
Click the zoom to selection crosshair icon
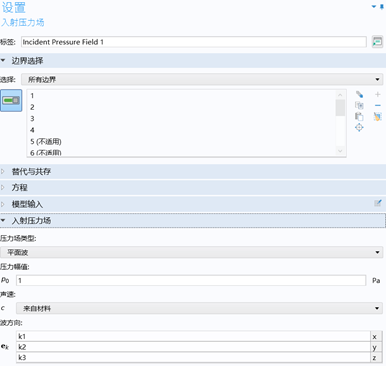pyautogui.click(x=359, y=127)
